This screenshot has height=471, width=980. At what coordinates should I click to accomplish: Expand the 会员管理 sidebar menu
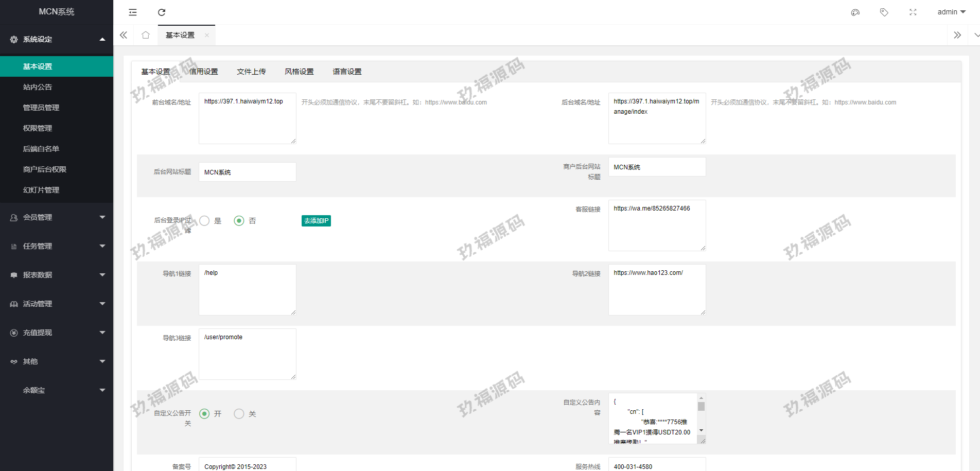point(57,217)
